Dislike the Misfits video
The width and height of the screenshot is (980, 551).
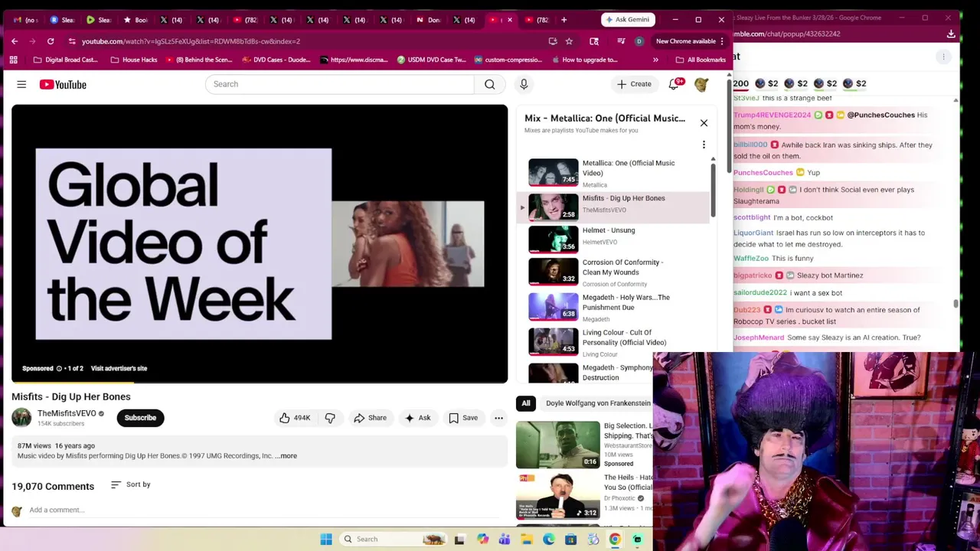tap(330, 418)
